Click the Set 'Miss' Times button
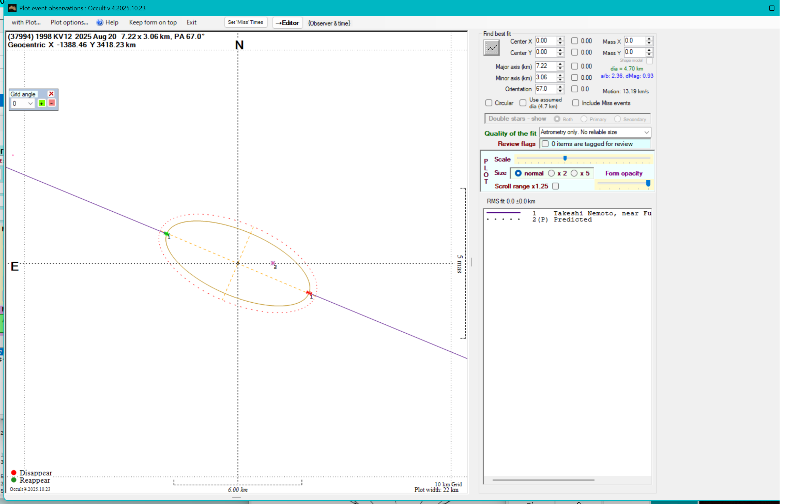Image resolution: width=812 pixels, height=504 pixels. pos(245,22)
